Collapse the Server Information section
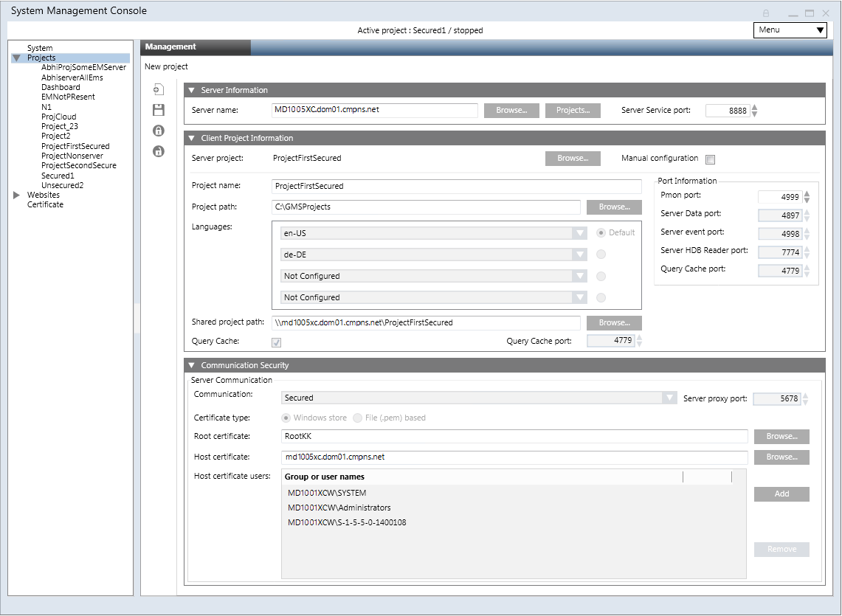This screenshot has height=616, width=842. [x=191, y=90]
